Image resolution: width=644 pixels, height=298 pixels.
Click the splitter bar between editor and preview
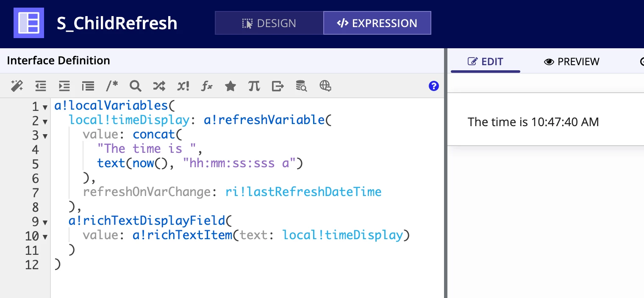point(446,173)
